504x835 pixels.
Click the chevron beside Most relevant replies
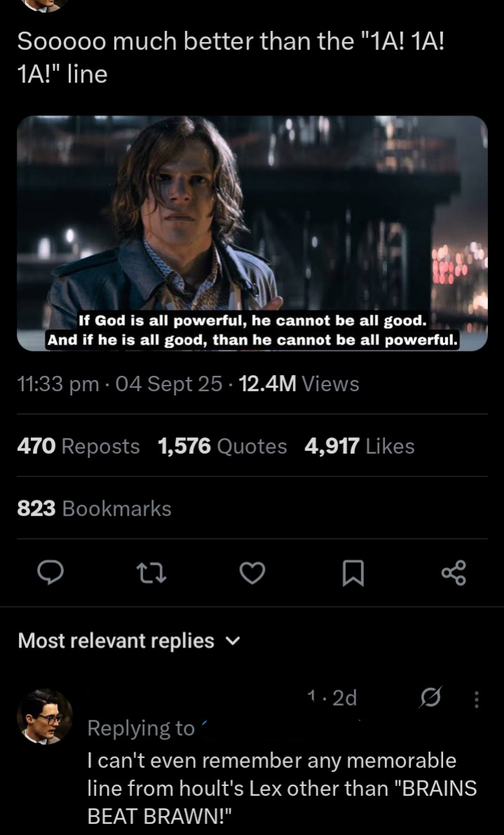(233, 641)
